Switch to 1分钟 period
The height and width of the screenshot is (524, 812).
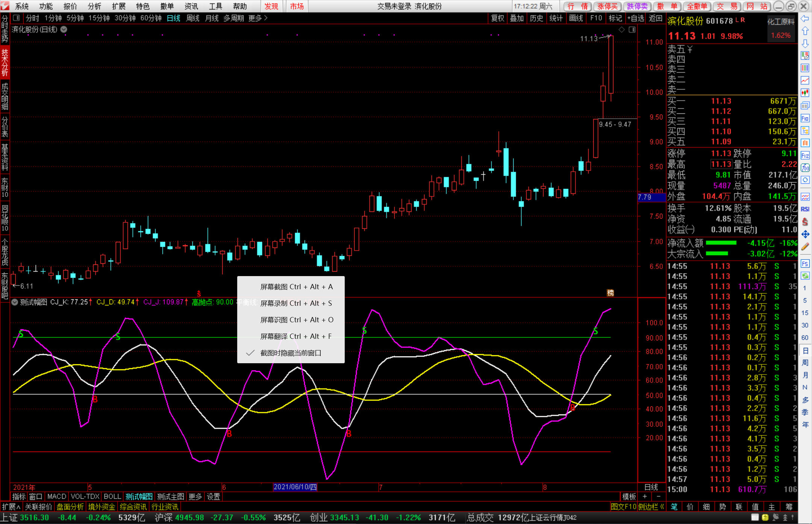[x=53, y=18]
